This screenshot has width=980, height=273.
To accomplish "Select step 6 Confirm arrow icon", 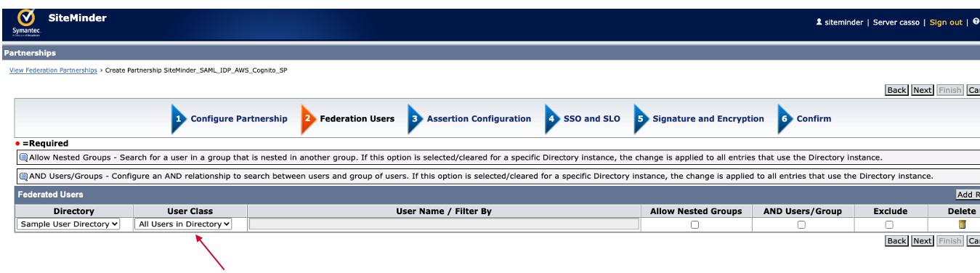I will tap(785, 119).
